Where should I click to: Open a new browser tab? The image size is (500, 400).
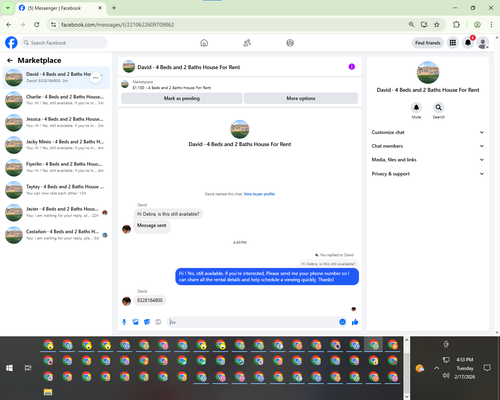pyautogui.click(x=114, y=8)
